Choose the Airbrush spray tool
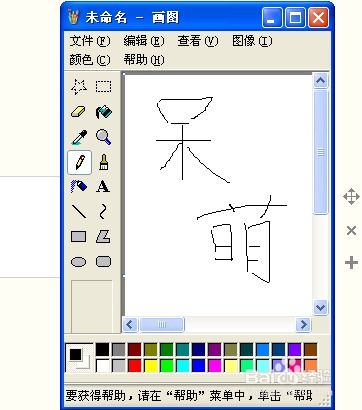The height and width of the screenshot is (410, 362). pyautogui.click(x=79, y=187)
